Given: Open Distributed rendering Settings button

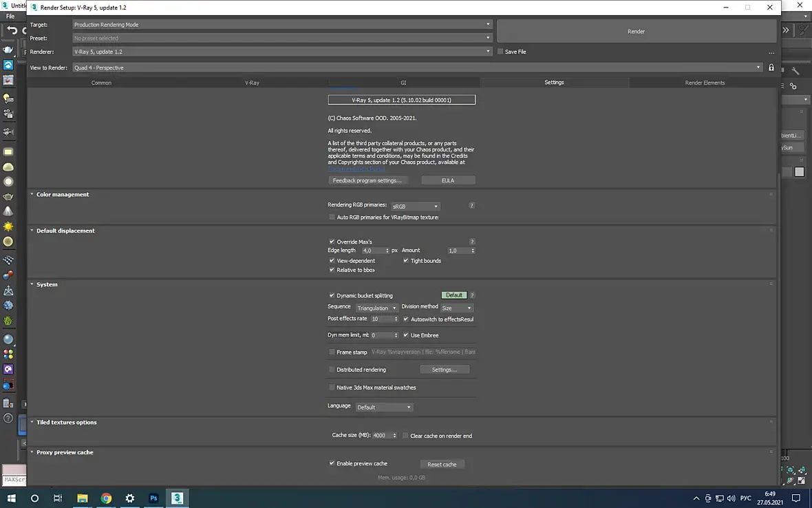Looking at the screenshot, I should pos(445,370).
